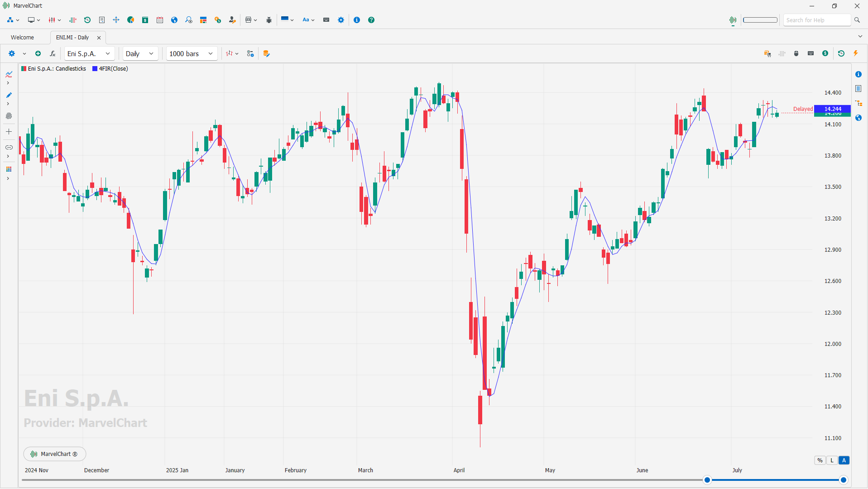Open the red candlestick chart icon in top toolbar
The image size is (868, 489).
click(52, 20)
